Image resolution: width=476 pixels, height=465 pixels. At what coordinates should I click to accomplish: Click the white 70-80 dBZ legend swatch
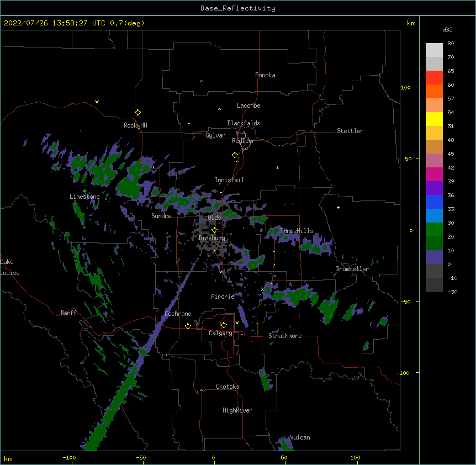(434, 50)
